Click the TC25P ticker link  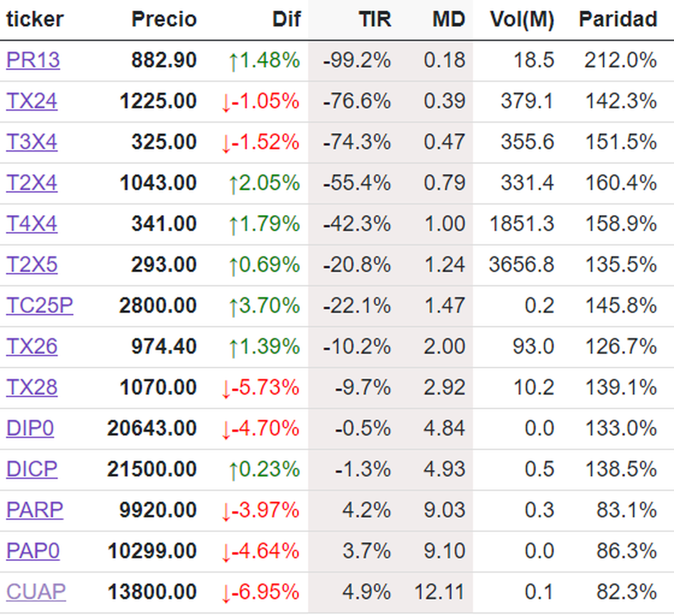click(39, 305)
